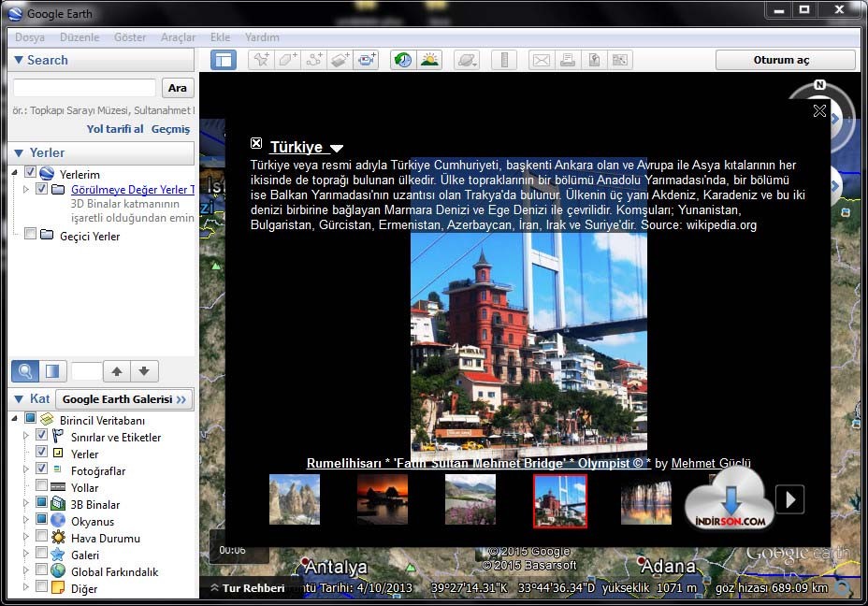Click the small close box beside Türkiye title
Image resolution: width=868 pixels, height=606 pixels.
tap(256, 143)
